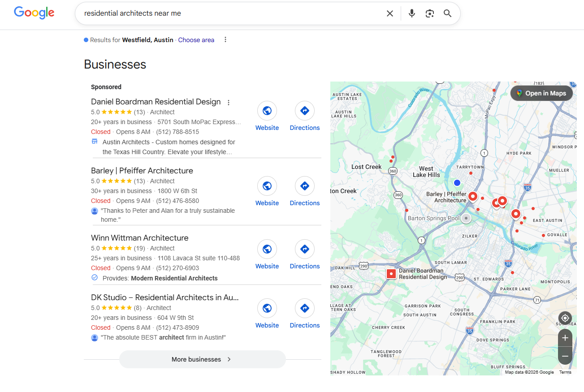Submit search with magnifying glass icon
The width and height of the screenshot is (584, 392).
(x=447, y=13)
